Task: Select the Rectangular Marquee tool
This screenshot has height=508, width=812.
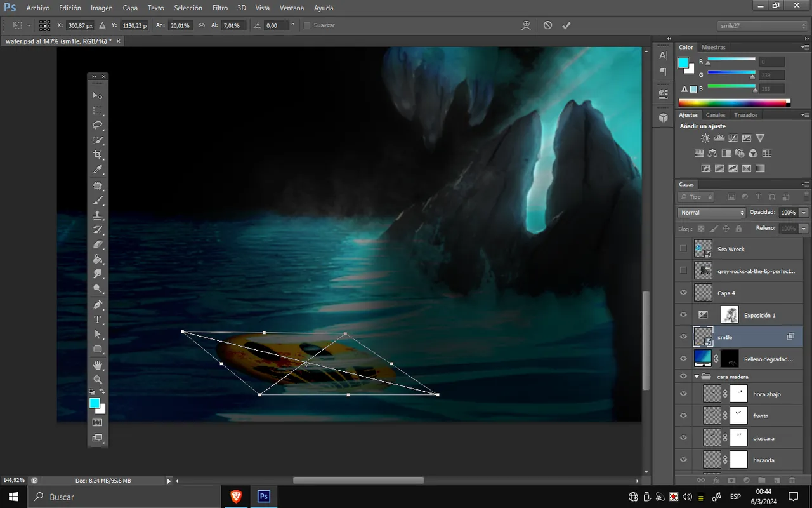Action: (x=98, y=110)
